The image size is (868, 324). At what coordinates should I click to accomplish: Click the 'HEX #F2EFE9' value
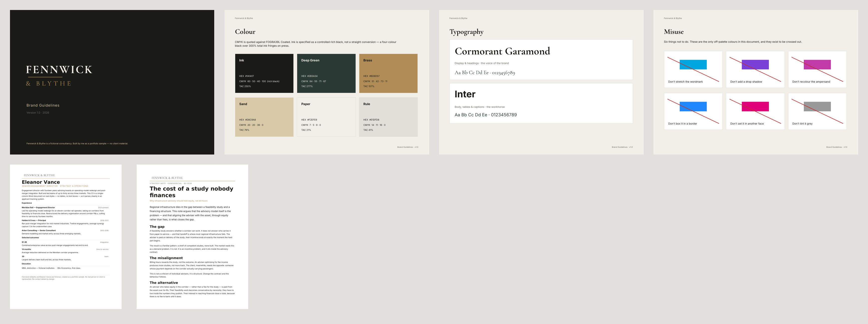click(309, 120)
